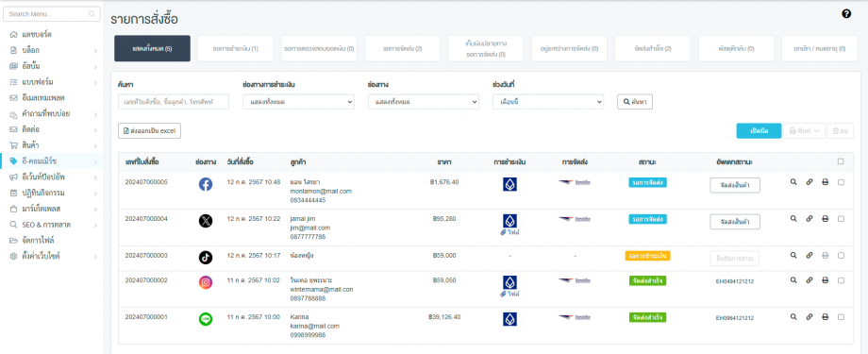Click the ส่งออกเป็น excel export button
The width and height of the screenshot is (868, 354).
(x=149, y=130)
